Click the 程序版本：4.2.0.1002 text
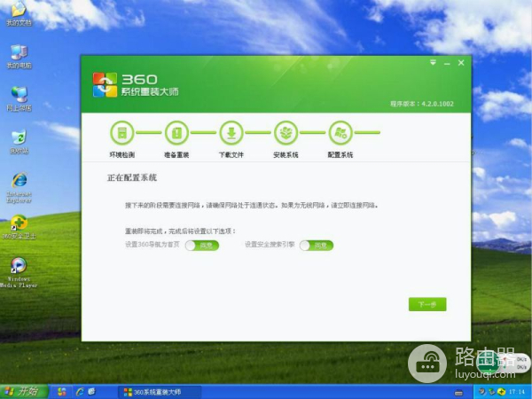The height and width of the screenshot is (399, 532). 422,104
